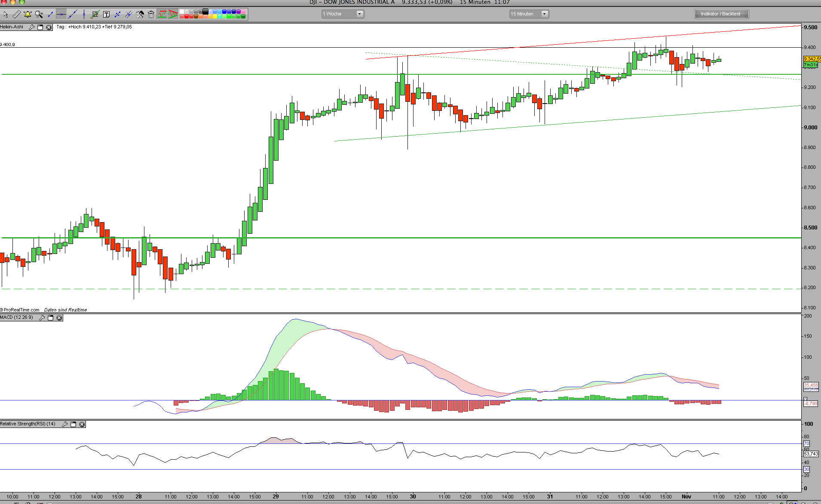The image size is (821, 504).
Task: Pick the yellow color swatch
Action: coord(215,16)
